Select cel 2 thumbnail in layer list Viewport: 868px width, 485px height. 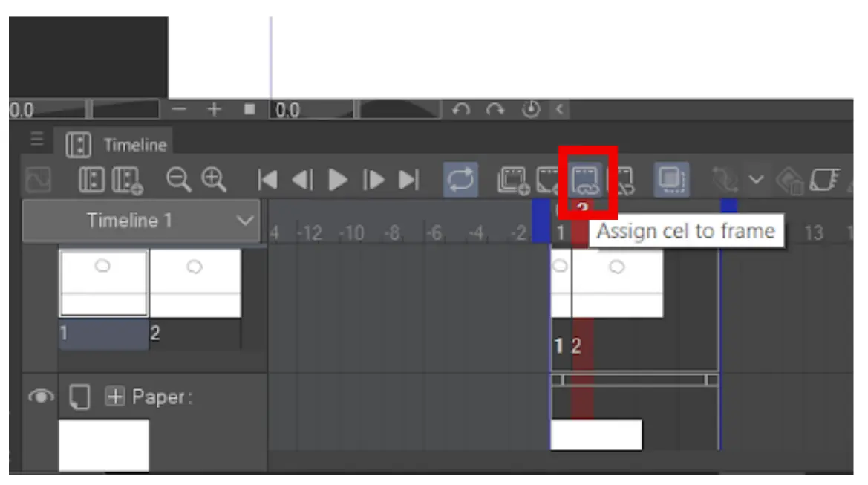[195, 283]
